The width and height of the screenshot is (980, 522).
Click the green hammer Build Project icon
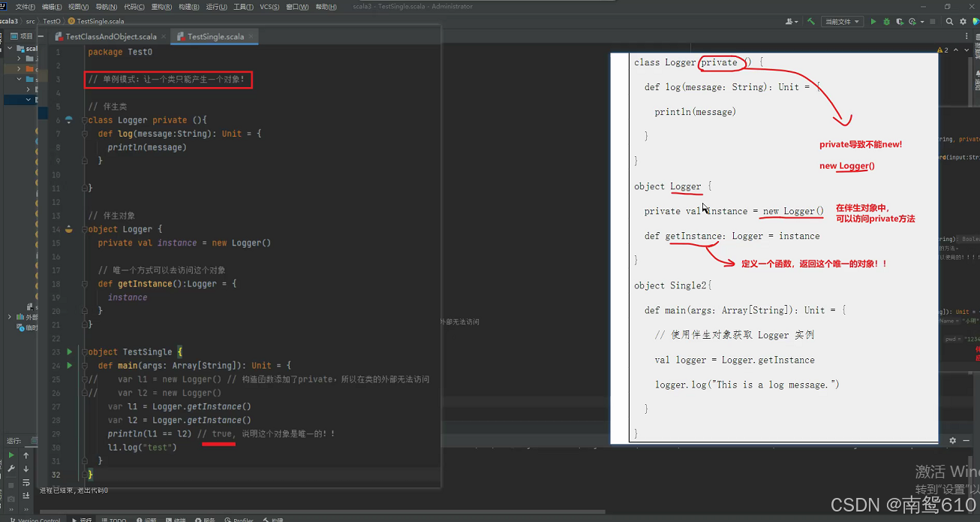810,22
